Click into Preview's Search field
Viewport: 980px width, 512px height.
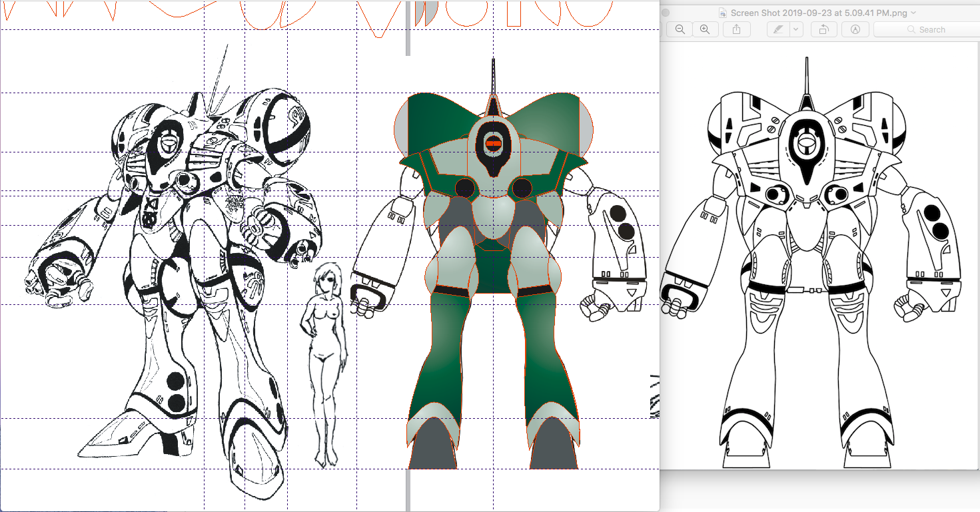927,29
